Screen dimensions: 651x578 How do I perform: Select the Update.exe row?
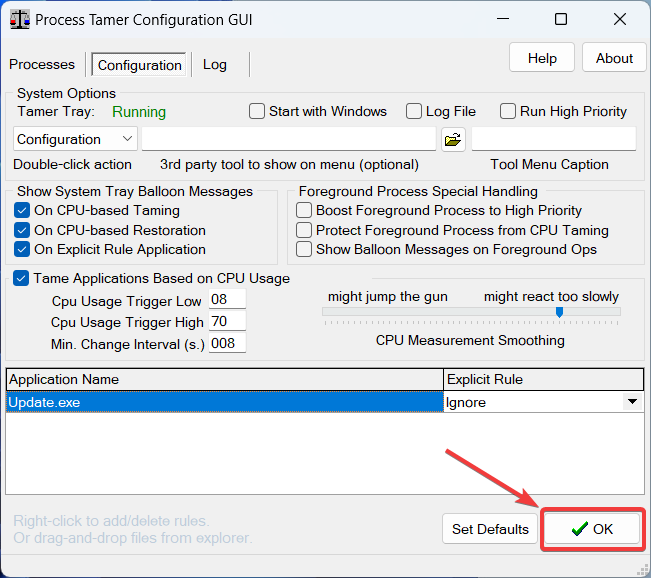point(225,402)
